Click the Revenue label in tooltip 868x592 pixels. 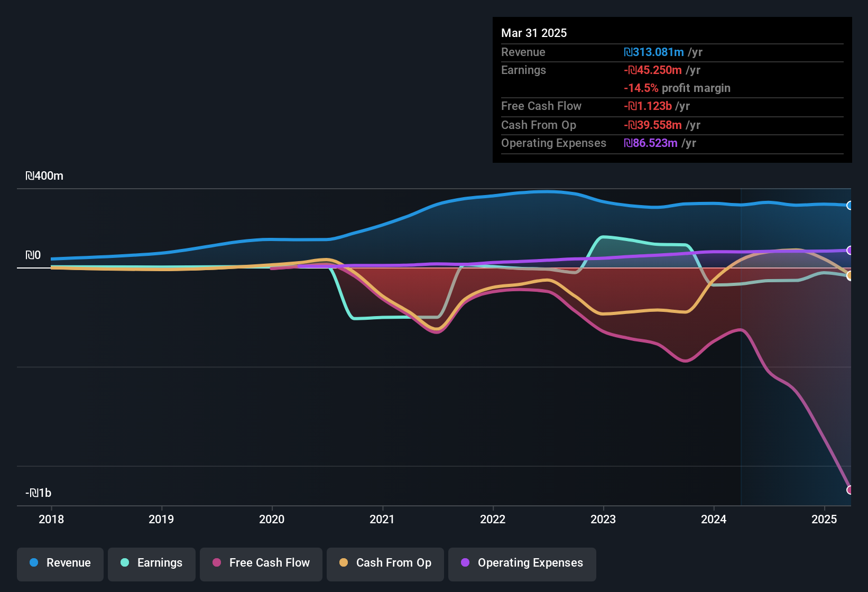(523, 52)
